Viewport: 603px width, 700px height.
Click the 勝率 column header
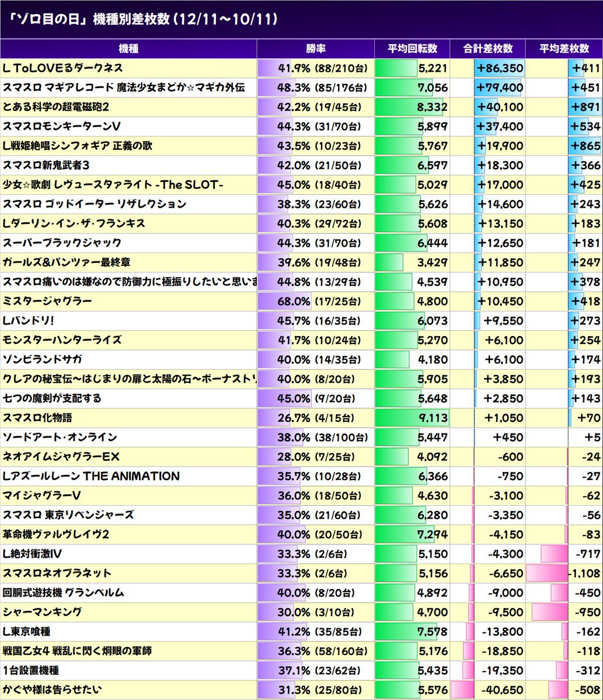(315, 49)
